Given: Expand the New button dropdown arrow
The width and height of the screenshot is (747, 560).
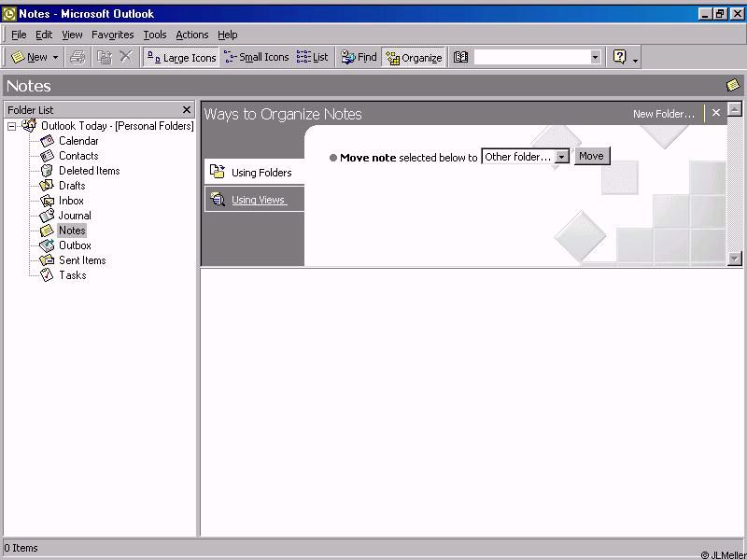Looking at the screenshot, I should [x=55, y=57].
